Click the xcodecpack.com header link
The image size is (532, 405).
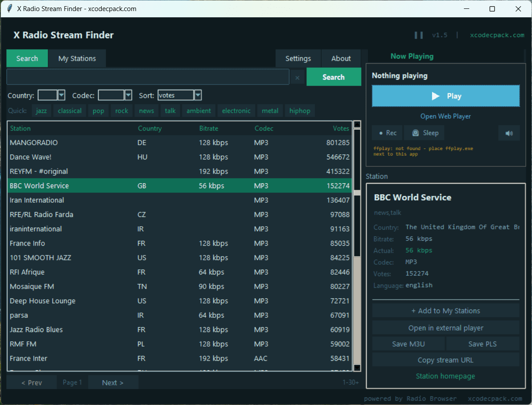(497, 35)
